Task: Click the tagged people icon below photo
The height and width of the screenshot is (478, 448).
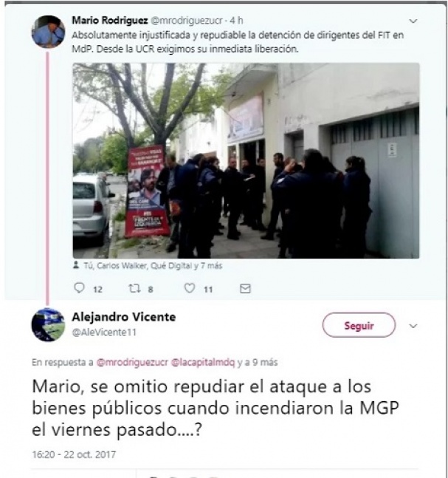Action: pyautogui.click(x=76, y=265)
